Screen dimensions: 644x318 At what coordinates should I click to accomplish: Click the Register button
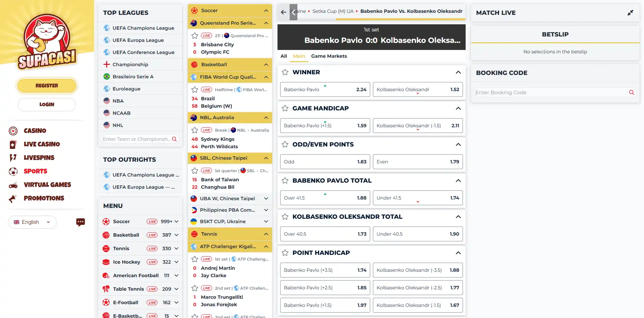tap(47, 86)
